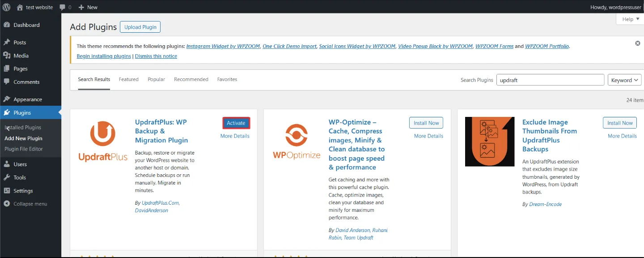Click the Users sidebar icon
Image resolution: width=644 pixels, height=258 pixels.
(x=7, y=164)
